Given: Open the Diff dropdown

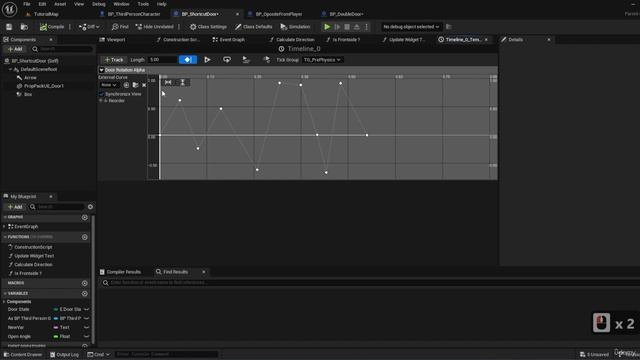Looking at the screenshot, I should tap(89, 27).
